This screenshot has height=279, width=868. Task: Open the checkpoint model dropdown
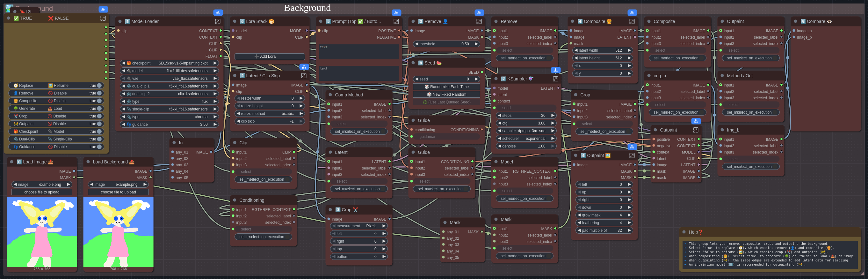click(x=169, y=63)
